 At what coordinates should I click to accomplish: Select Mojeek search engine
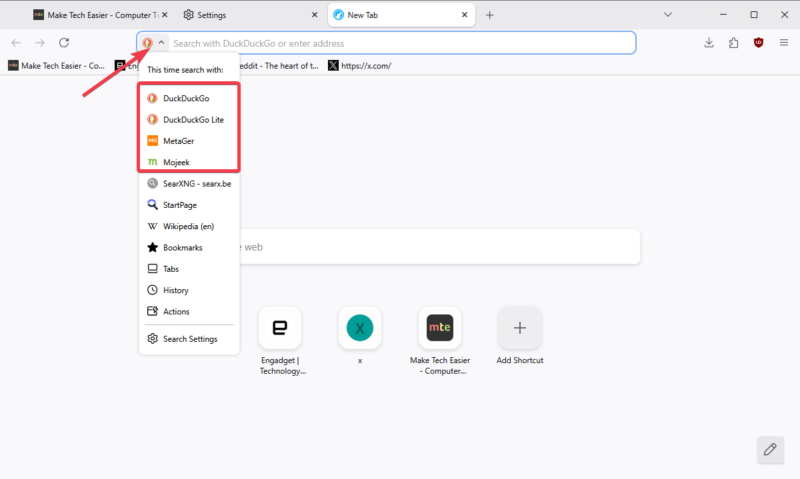[177, 162]
